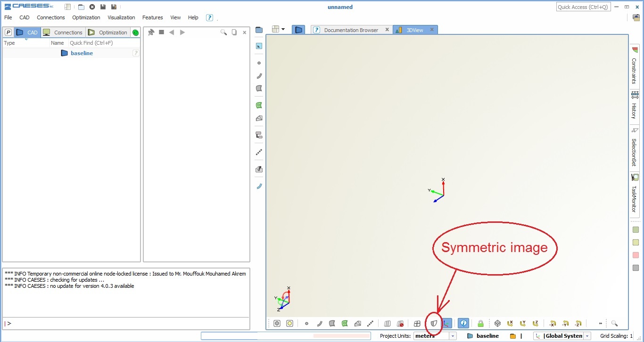The image size is (644, 342).
Task: Click the console command input line
Action: [126, 324]
